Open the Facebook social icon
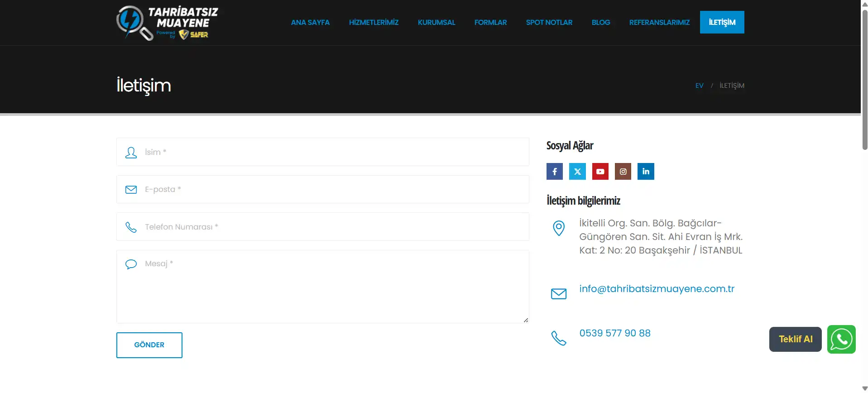This screenshot has width=868, height=393. pos(554,172)
